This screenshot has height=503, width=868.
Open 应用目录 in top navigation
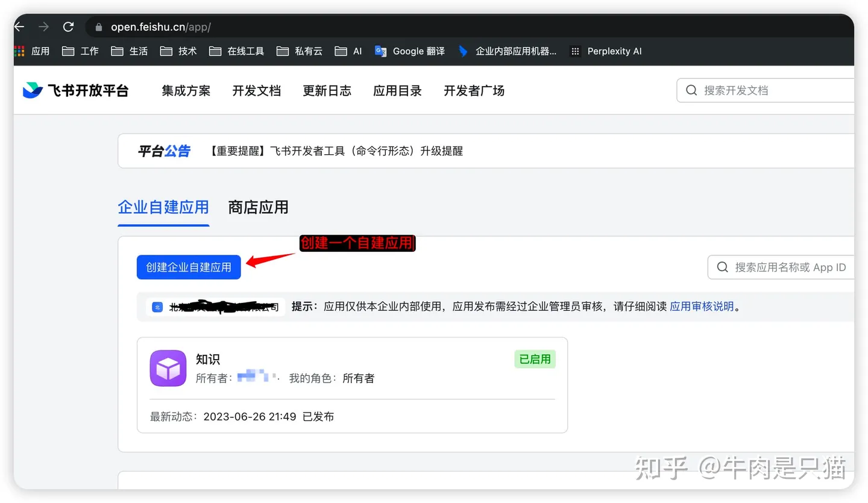[397, 91]
